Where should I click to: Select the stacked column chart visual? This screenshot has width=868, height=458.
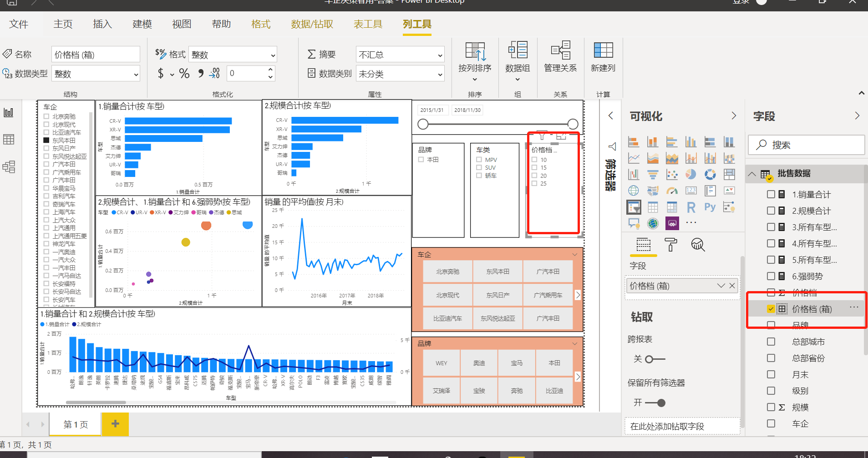tap(653, 142)
